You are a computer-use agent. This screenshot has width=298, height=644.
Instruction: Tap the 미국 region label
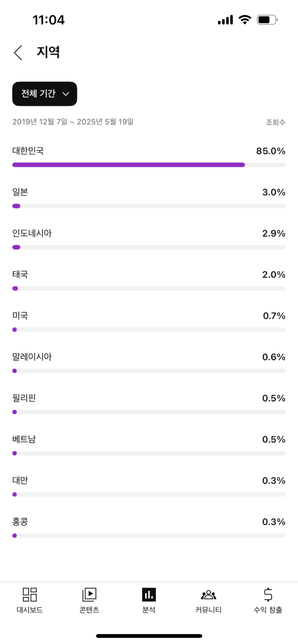(20, 316)
